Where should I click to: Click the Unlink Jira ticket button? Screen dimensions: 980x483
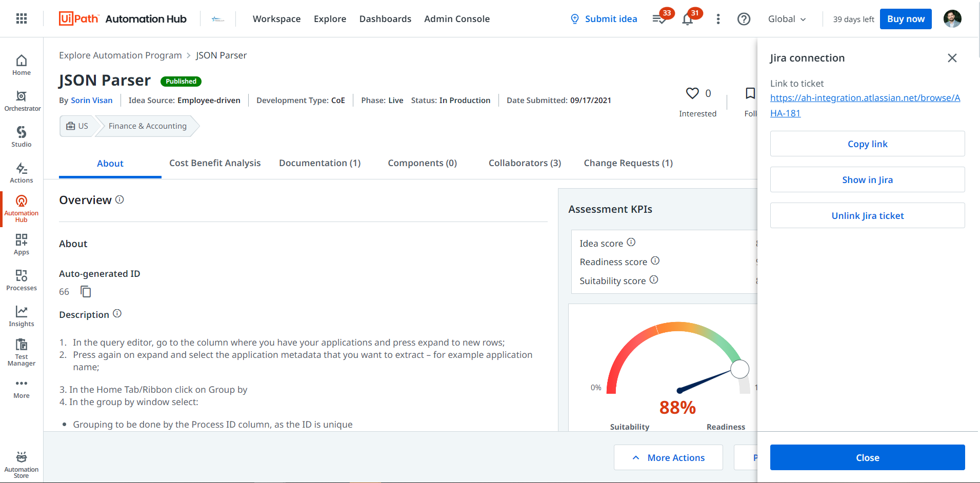pyautogui.click(x=867, y=215)
